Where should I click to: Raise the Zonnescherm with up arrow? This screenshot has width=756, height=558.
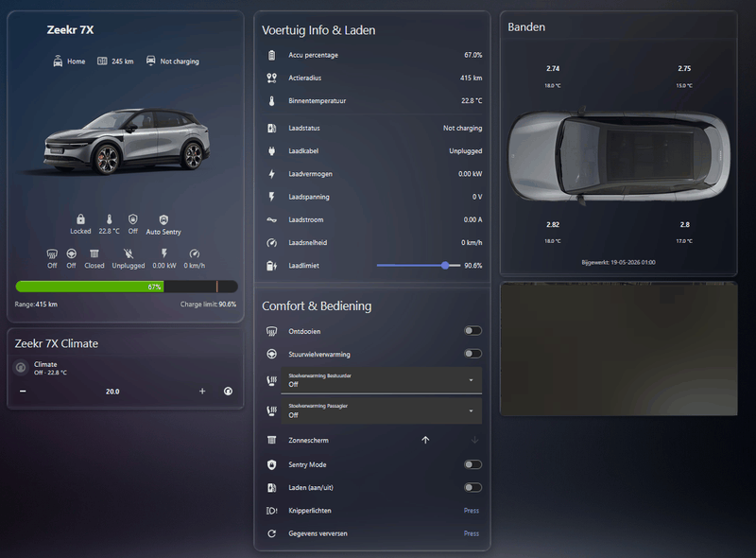coord(425,440)
